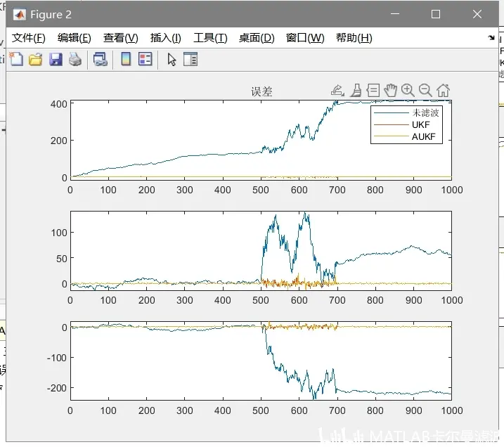Click the brush data icon on axes toolbar
The width and height of the screenshot is (504, 447).
pos(356,90)
